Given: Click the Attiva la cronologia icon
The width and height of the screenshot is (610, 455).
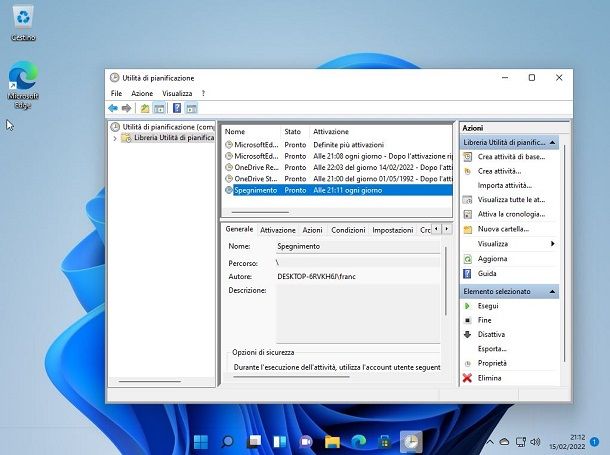Looking at the screenshot, I should 468,214.
